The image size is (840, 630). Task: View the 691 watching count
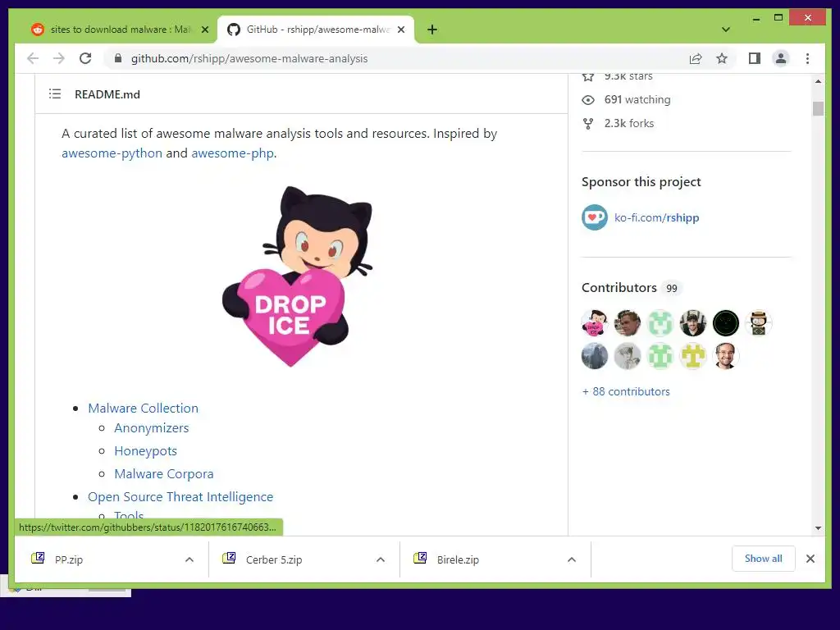point(637,99)
